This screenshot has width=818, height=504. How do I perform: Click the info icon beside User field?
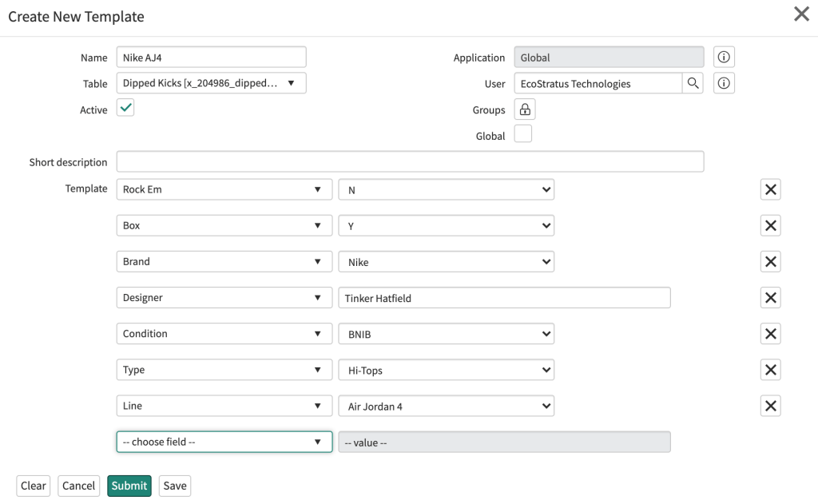724,83
